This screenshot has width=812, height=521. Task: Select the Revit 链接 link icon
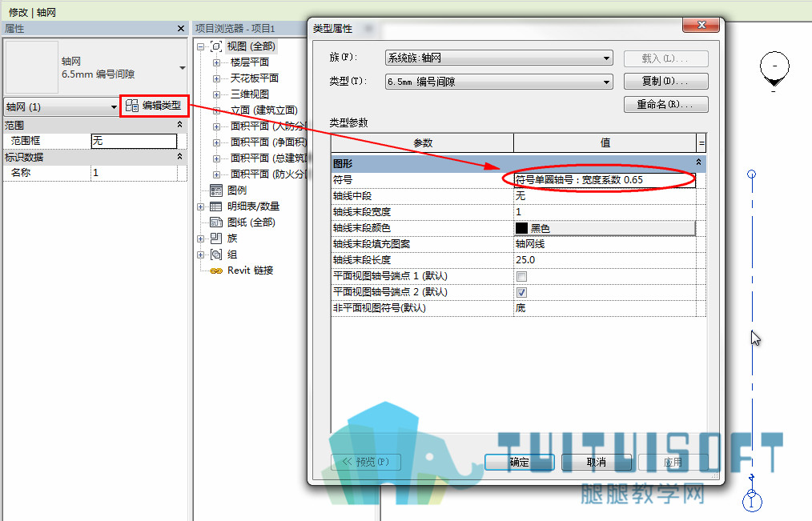(x=216, y=271)
